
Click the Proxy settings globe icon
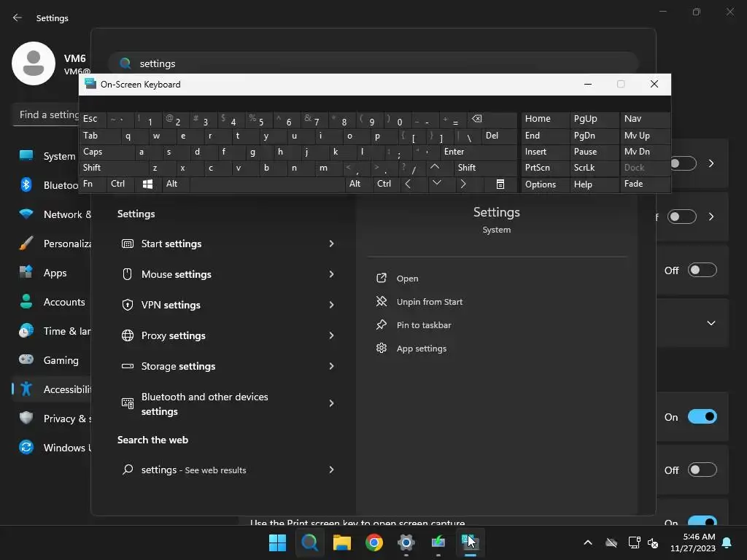click(x=128, y=335)
